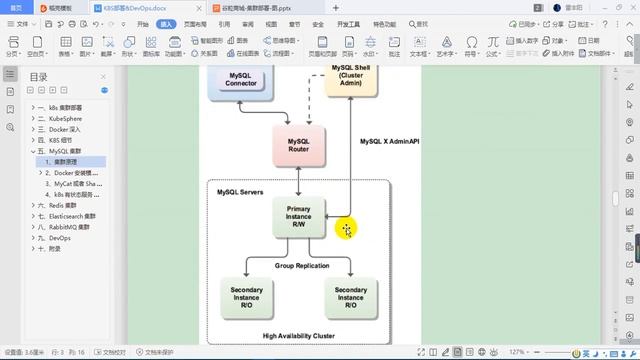The width and height of the screenshot is (640, 360).
Task: Open header and footer tool
Action: (322, 46)
